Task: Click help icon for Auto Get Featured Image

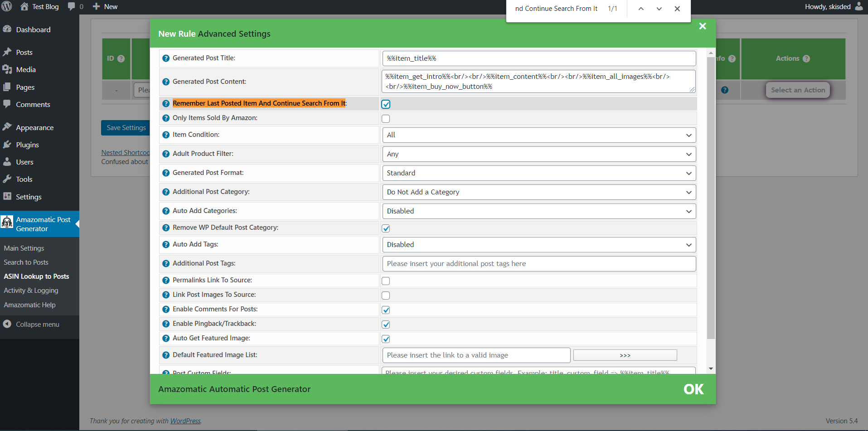Action: click(166, 339)
